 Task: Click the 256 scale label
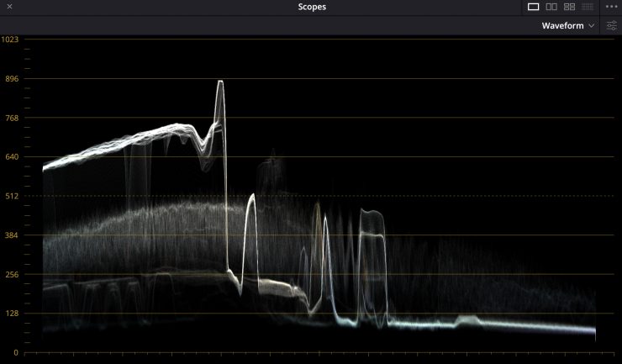click(11, 275)
